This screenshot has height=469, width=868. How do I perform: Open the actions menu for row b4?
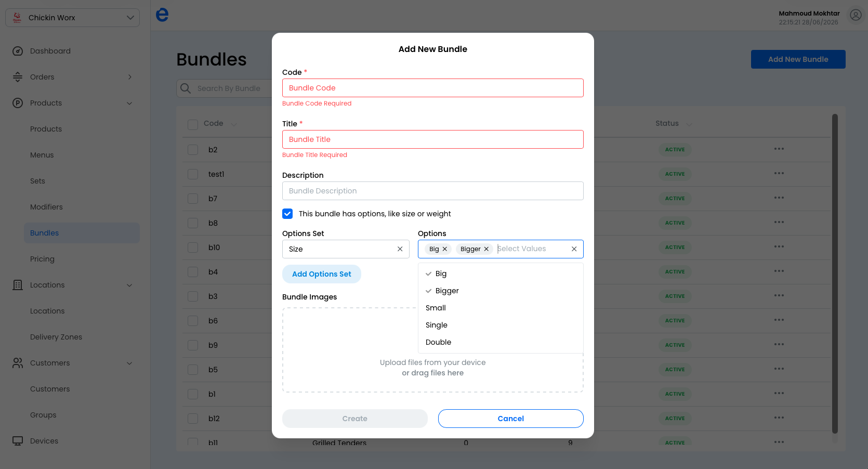pos(779,271)
